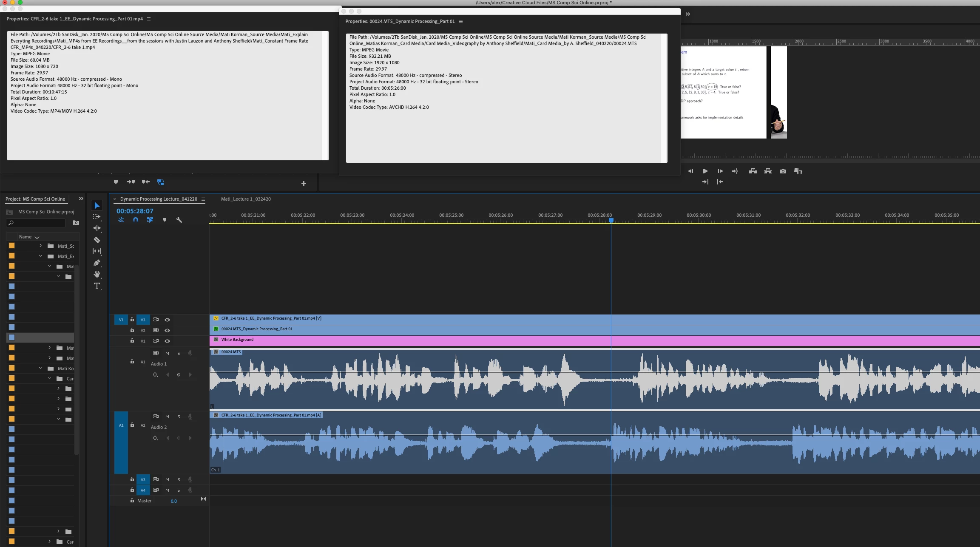Viewport: 980px width, 547px height.
Task: Select the Pen tool
Action: point(97,263)
